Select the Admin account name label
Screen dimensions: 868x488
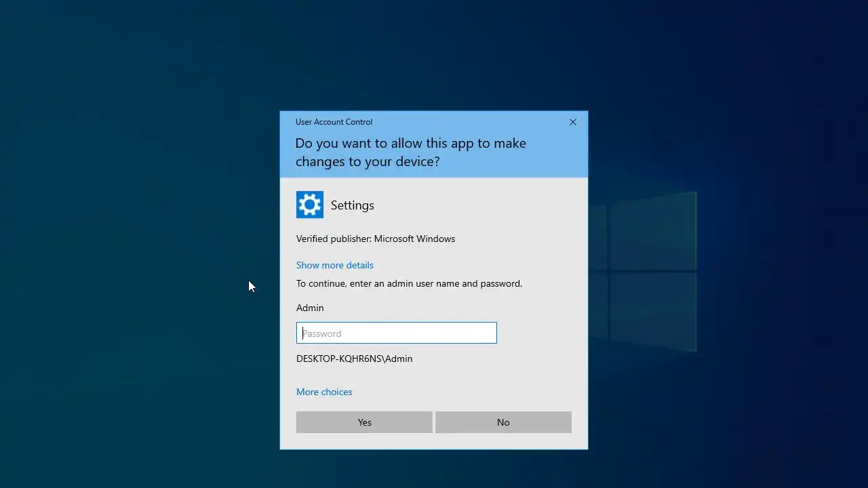[x=310, y=308]
